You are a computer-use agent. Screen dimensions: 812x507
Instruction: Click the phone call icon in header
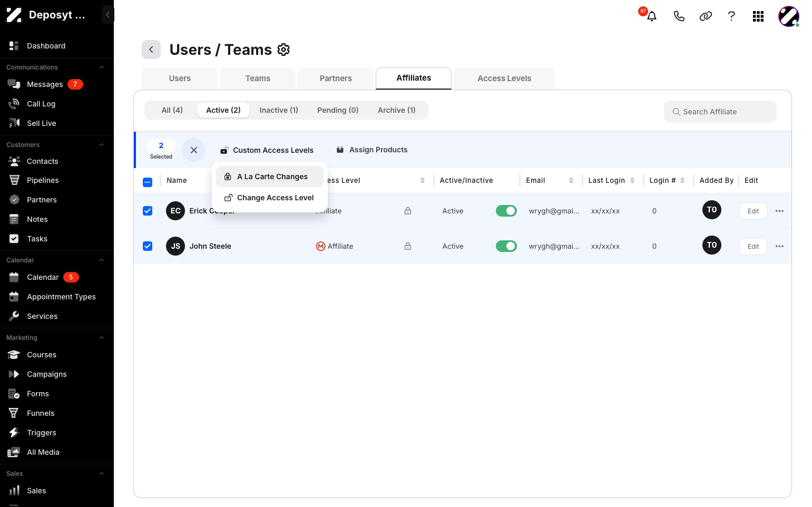[x=679, y=16]
